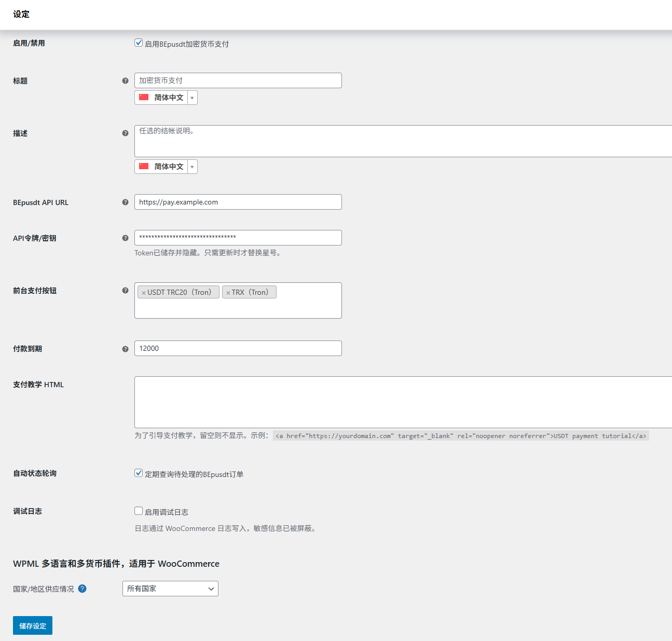Click help icon next to 描述
672x641 pixels.
[x=125, y=133]
